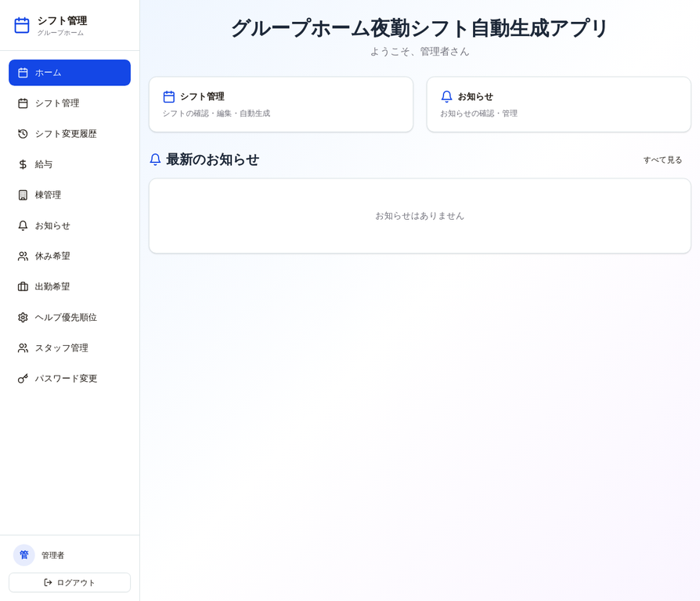Click the gear icon beside ヘルプ優先順位

(x=22, y=317)
